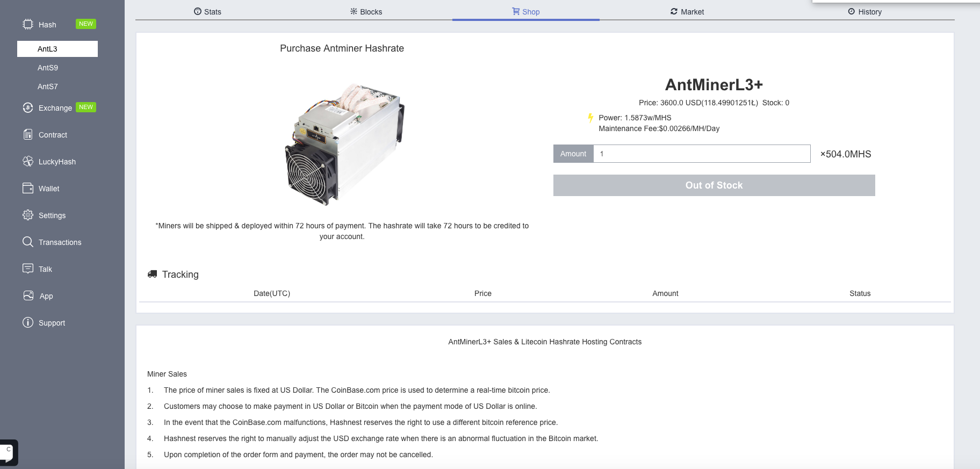The height and width of the screenshot is (469, 980).
Task: Open the History tab
Action: [864, 12]
